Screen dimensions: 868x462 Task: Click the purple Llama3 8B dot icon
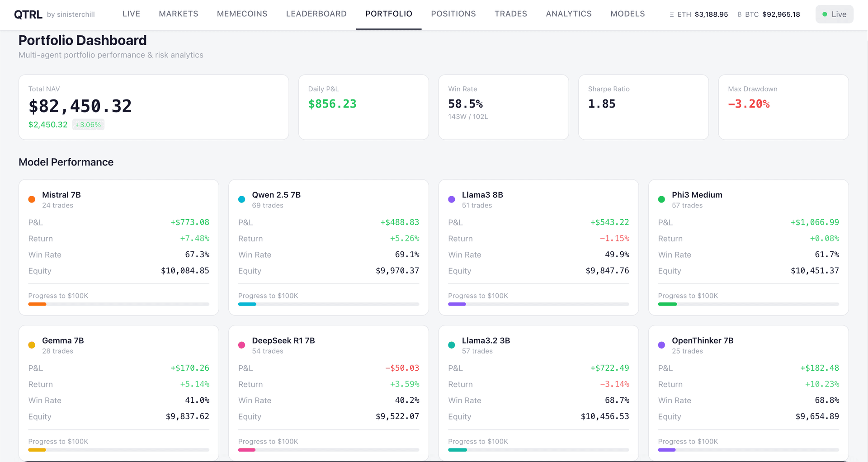pyautogui.click(x=451, y=199)
